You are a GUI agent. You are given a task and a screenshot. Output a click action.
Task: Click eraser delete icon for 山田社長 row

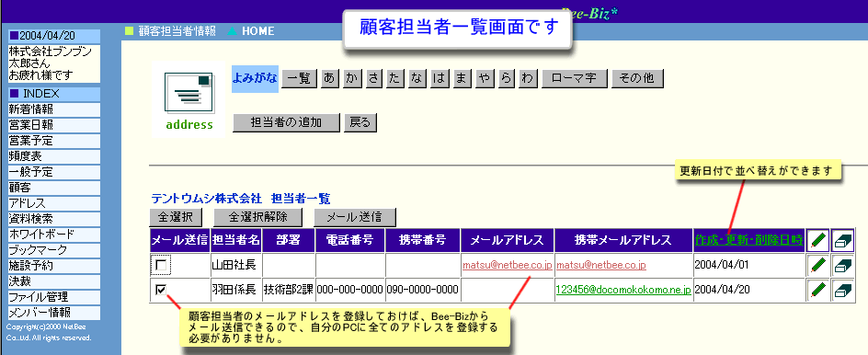point(842,266)
